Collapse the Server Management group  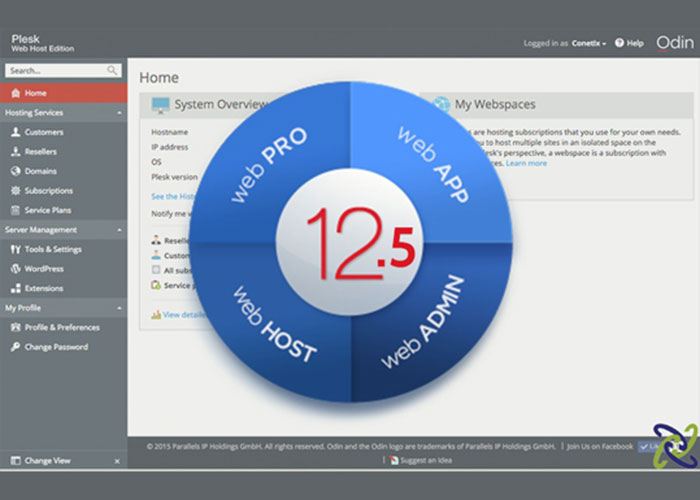click(119, 230)
